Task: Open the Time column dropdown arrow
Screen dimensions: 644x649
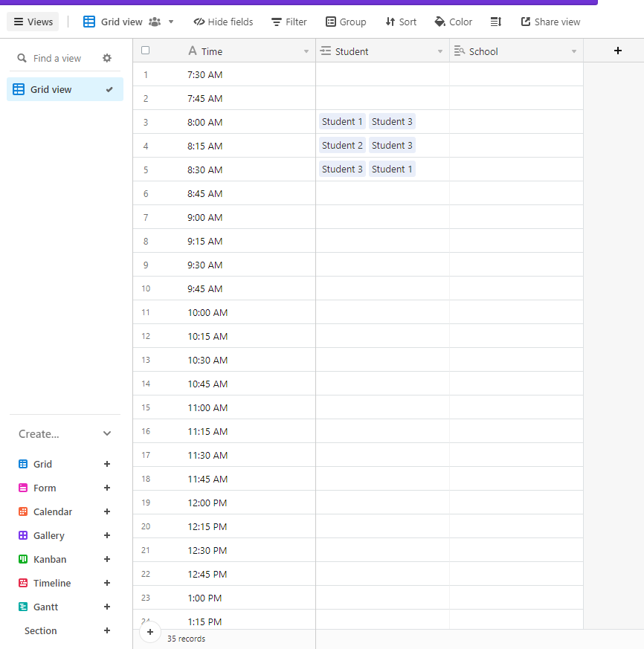Action: (306, 51)
